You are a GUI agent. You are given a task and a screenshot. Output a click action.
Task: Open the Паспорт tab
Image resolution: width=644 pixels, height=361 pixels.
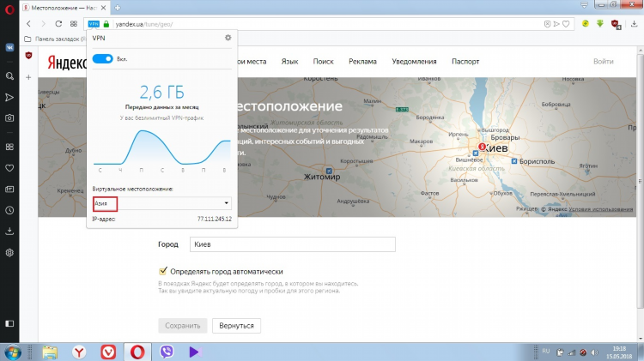click(465, 62)
